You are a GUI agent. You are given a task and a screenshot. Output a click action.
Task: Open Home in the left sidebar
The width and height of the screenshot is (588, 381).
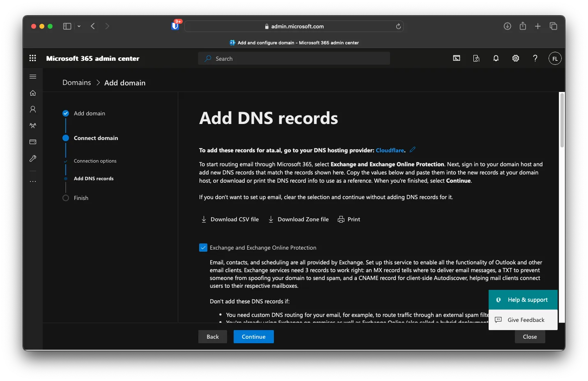[x=33, y=93]
